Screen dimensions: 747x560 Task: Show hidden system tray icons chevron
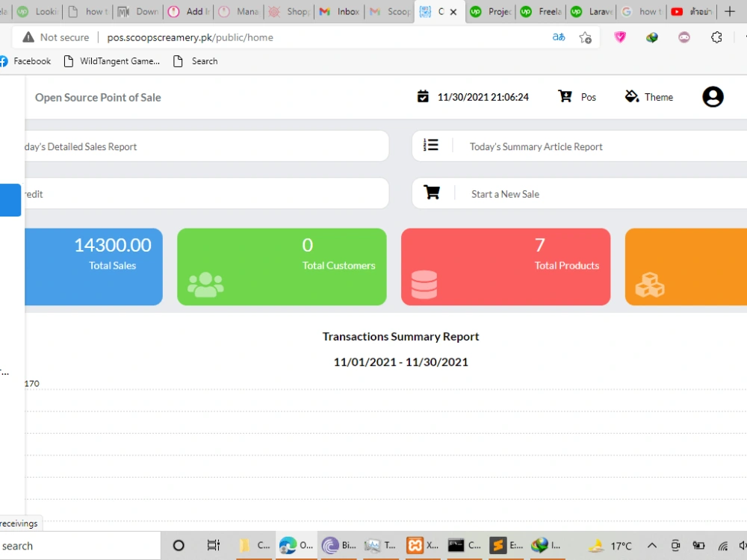(651, 545)
